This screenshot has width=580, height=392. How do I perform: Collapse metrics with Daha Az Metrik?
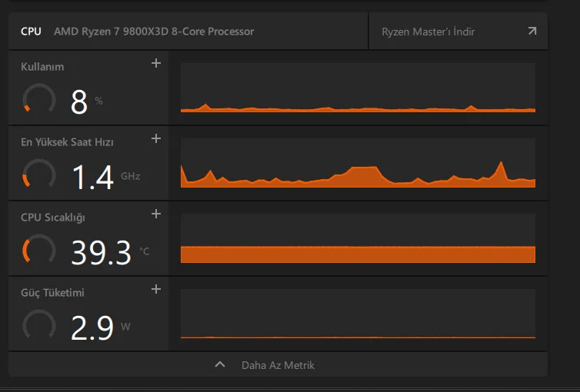278,364
